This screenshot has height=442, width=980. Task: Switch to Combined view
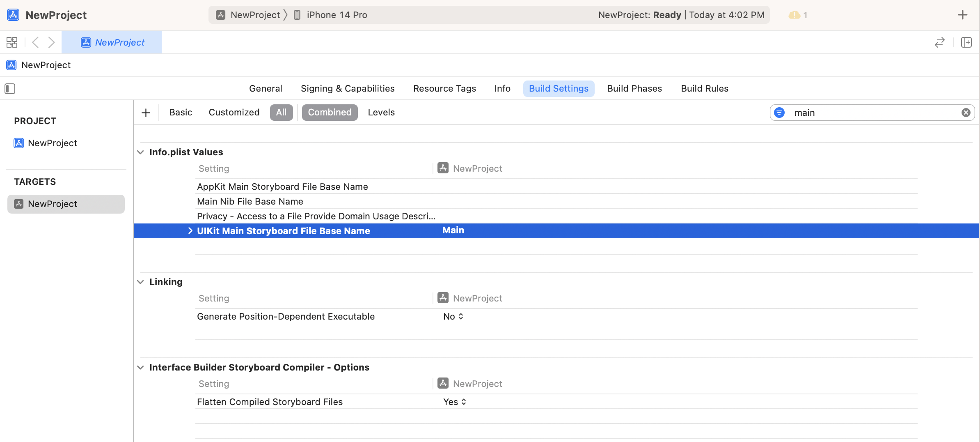[x=330, y=113]
